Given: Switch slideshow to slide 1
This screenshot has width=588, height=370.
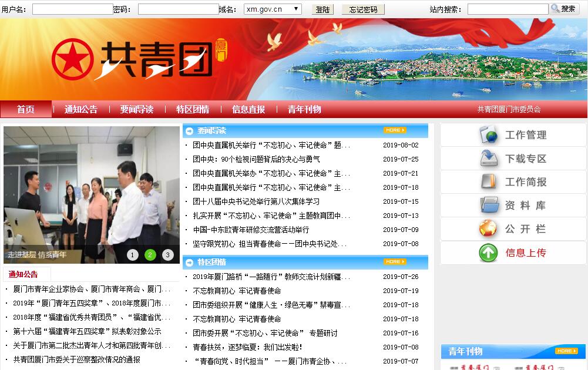Looking at the screenshot, I should [x=133, y=255].
